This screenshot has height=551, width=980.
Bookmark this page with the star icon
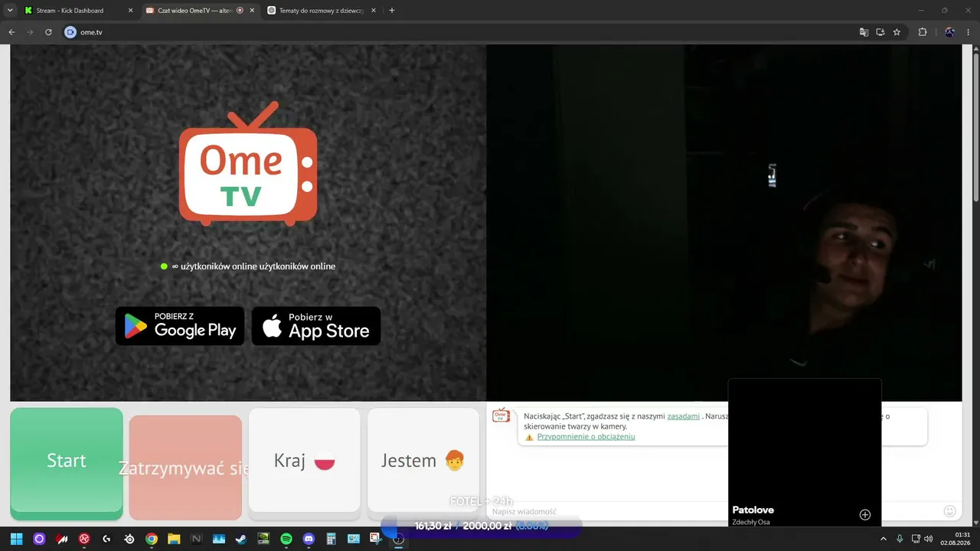pos(897,32)
